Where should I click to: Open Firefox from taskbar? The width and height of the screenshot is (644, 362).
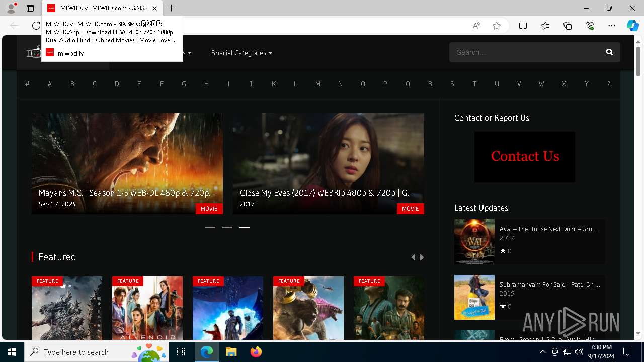256,352
